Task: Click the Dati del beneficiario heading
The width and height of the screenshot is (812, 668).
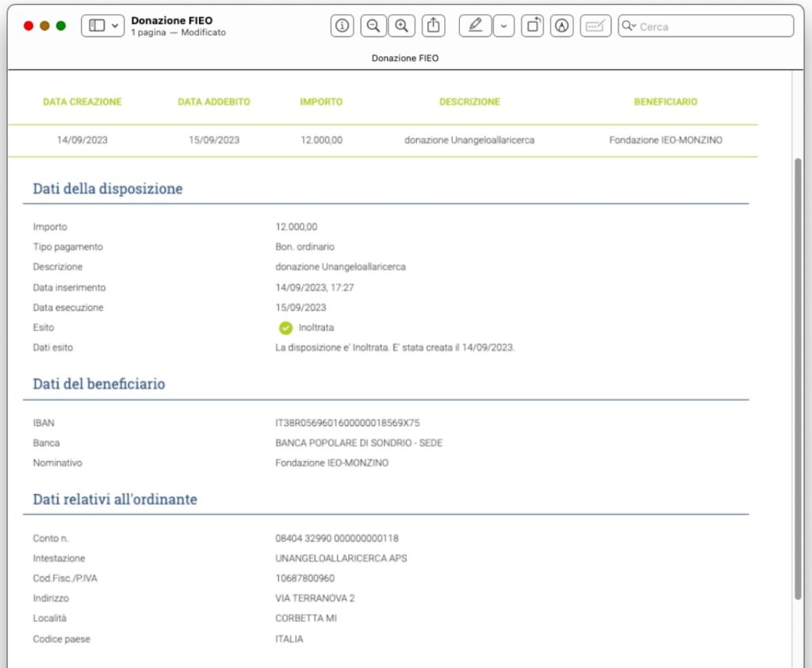Action: point(99,384)
